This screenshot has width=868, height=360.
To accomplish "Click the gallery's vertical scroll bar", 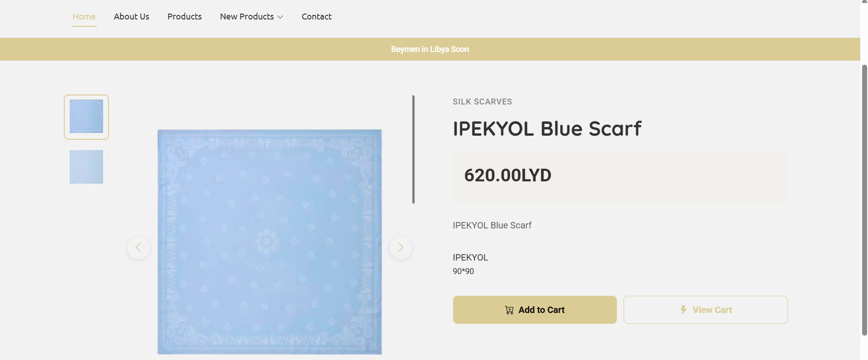I will [x=413, y=149].
